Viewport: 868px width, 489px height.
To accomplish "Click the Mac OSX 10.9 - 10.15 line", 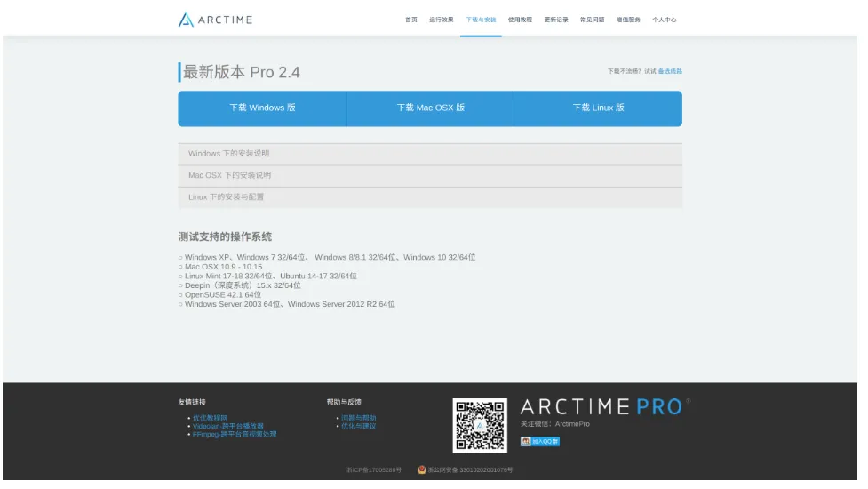I will click(223, 267).
